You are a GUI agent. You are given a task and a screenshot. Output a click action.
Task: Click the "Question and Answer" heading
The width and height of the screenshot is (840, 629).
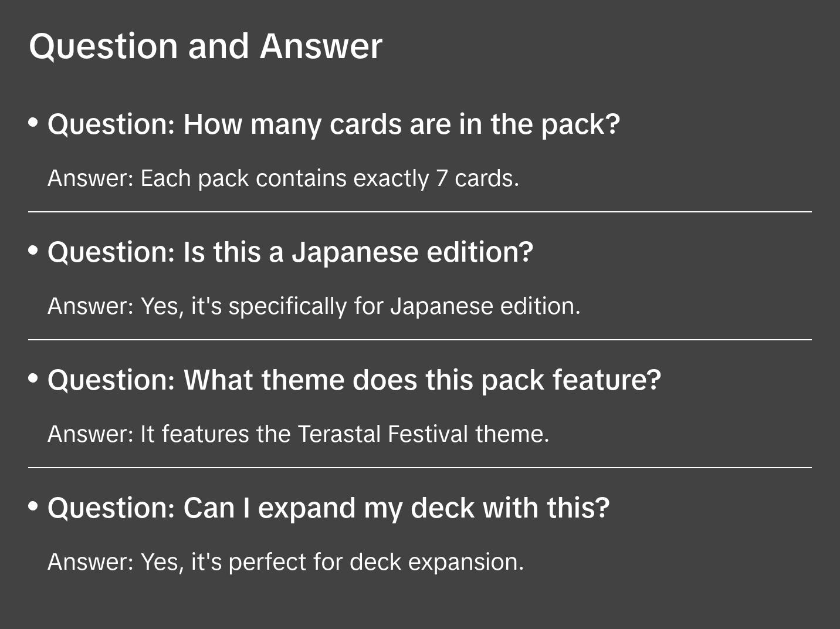[205, 46]
